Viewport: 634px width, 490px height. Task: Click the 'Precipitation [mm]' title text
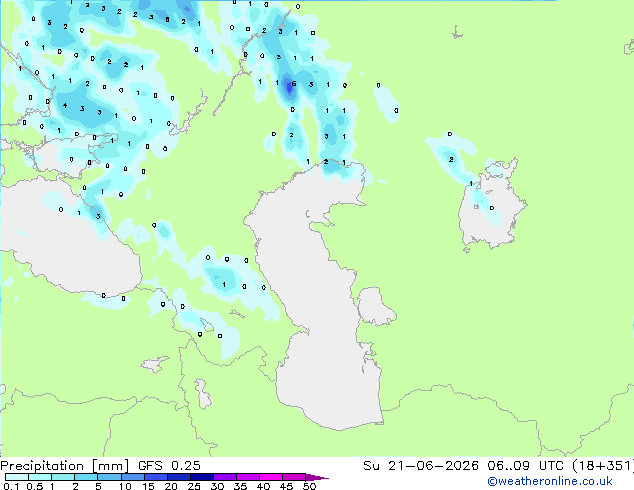click(x=65, y=466)
